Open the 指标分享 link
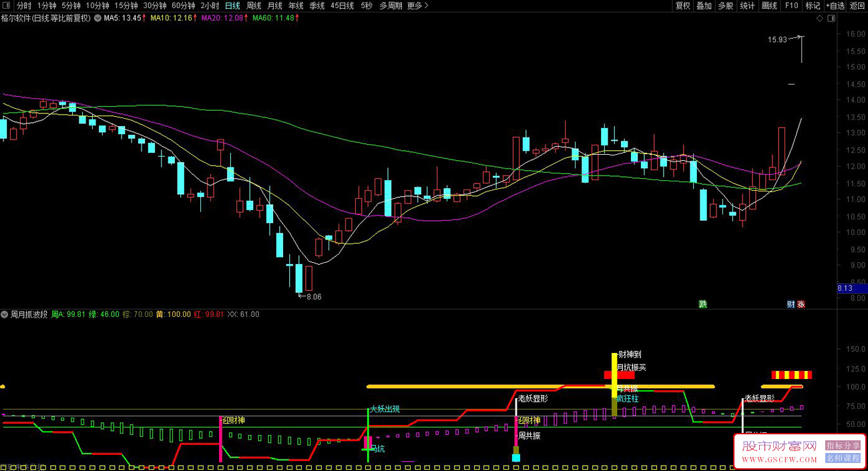The height and width of the screenshot is (471, 868). tap(843, 446)
